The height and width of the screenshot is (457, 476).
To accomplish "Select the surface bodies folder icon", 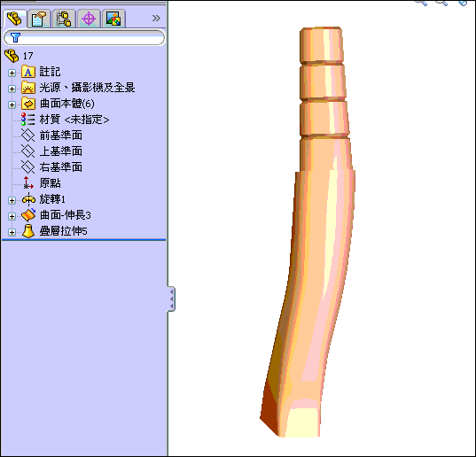I will coord(28,104).
